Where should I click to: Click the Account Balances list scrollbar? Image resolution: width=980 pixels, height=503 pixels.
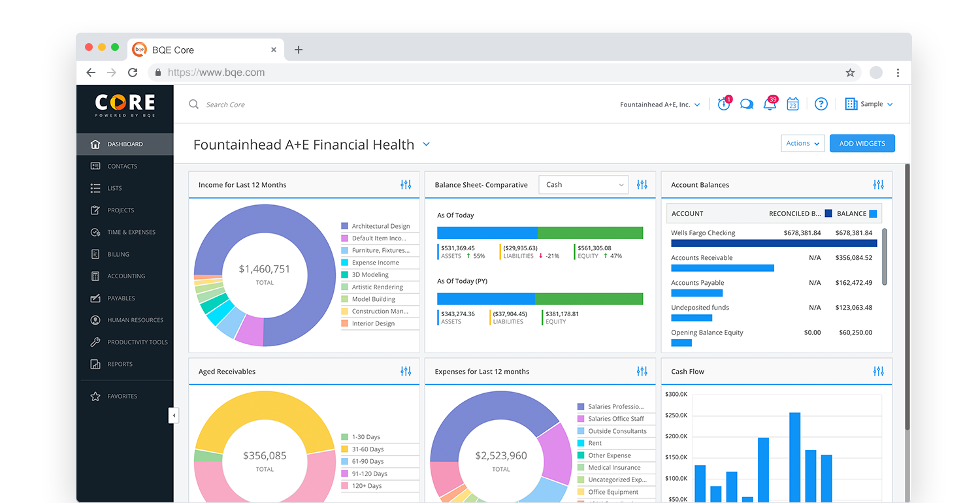coord(885,257)
